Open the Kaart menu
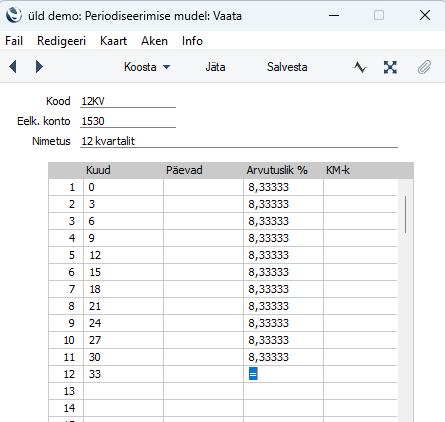The width and height of the screenshot is (445, 422). pos(113,41)
